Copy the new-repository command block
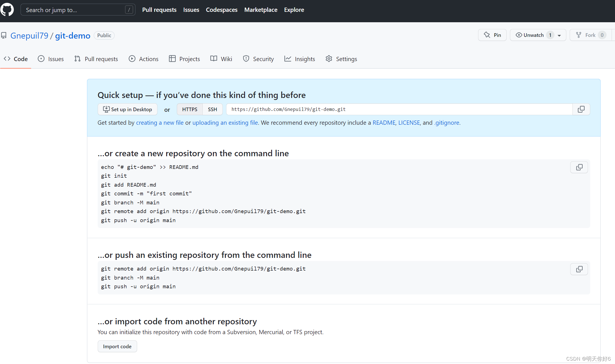This screenshot has width=615, height=364. [x=579, y=167]
